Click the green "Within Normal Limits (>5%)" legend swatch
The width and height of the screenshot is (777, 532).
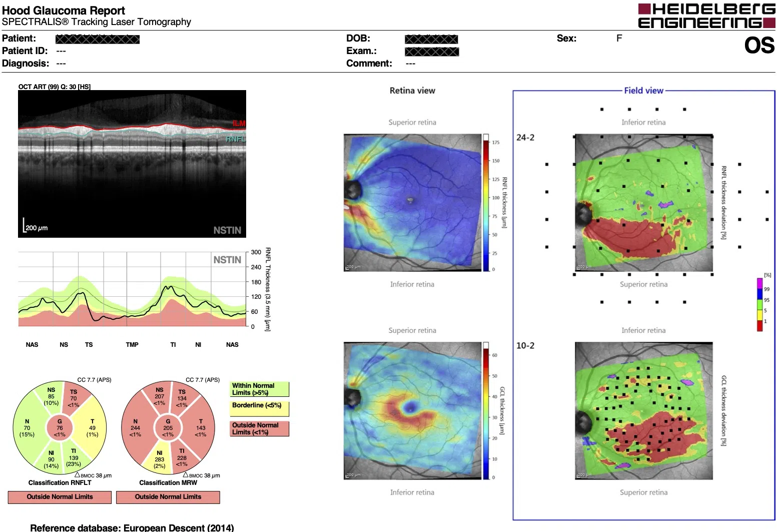pyautogui.click(x=260, y=389)
